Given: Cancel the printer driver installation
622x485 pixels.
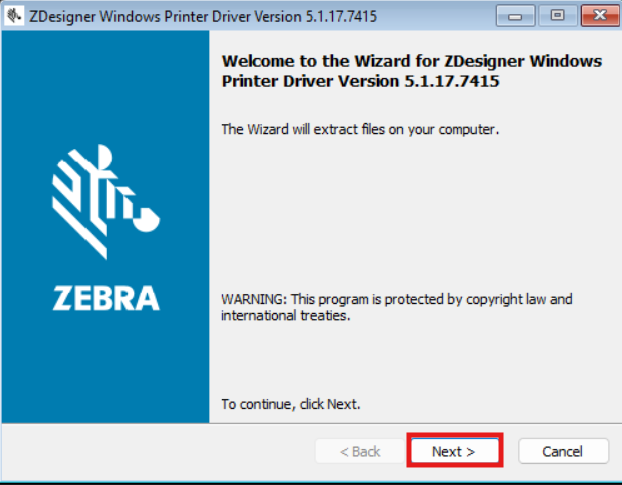Looking at the screenshot, I should pos(563,451).
